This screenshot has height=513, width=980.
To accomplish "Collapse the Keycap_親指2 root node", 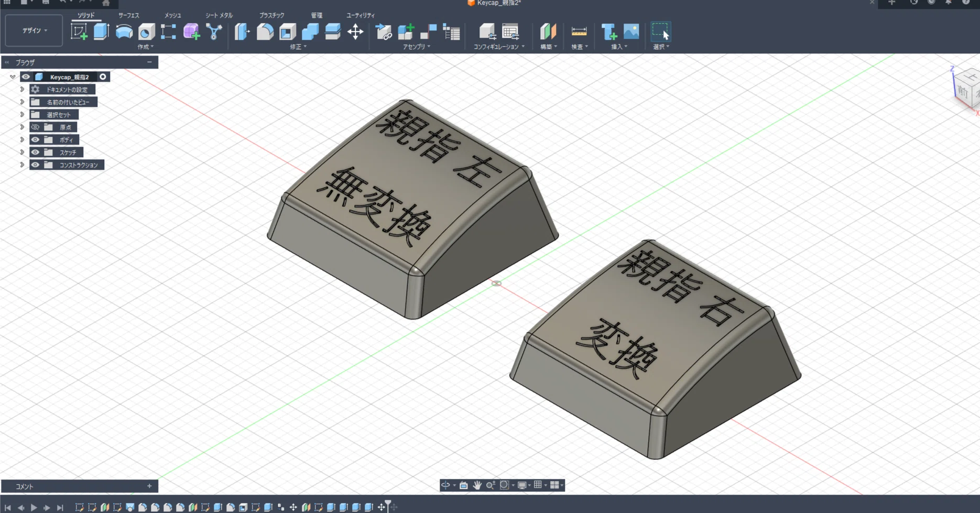I will pos(13,77).
